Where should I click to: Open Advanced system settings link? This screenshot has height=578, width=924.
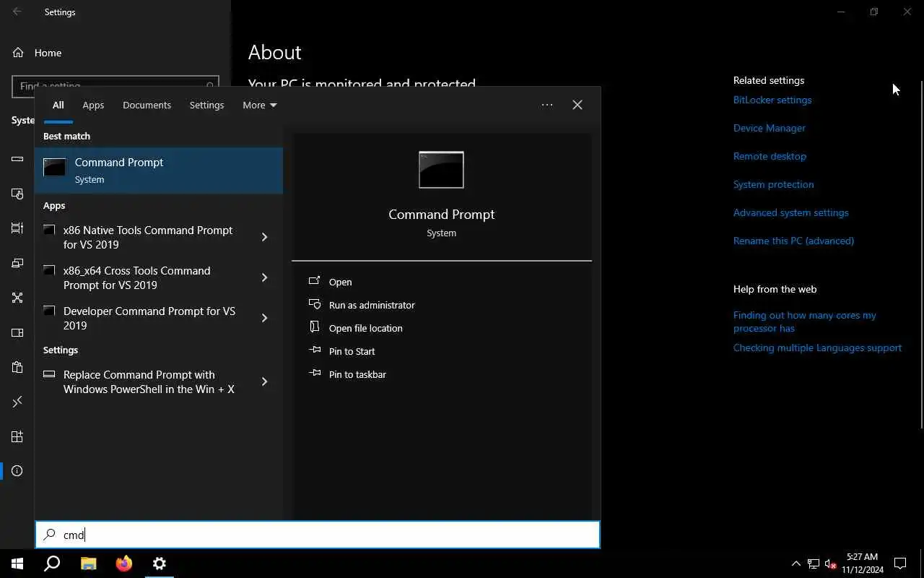[791, 212]
